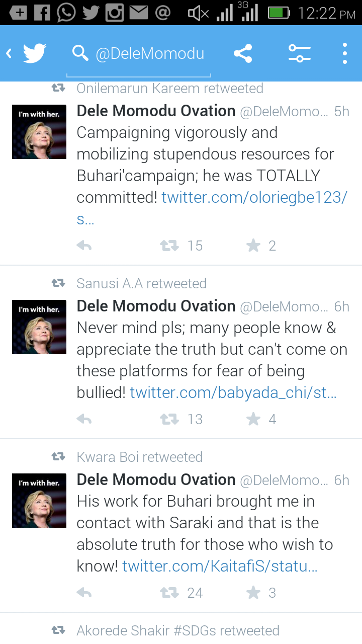Reply to the 'Never mind pls' tweet
The image size is (362, 644).
[x=84, y=419]
